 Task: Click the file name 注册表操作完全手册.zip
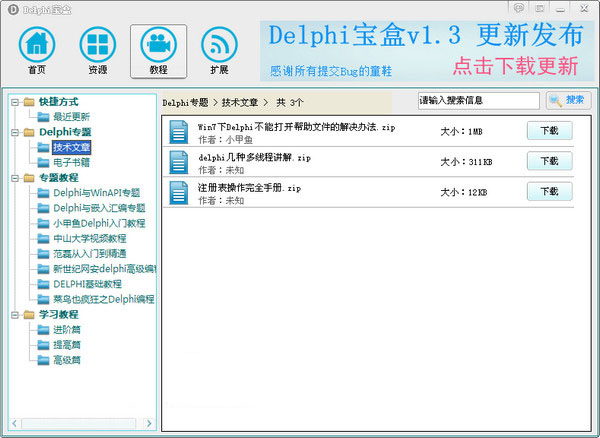click(x=249, y=188)
